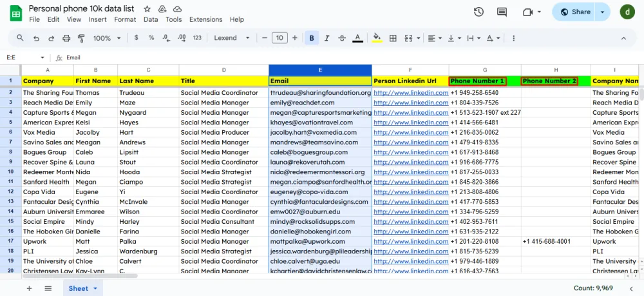
Task: Open the Google Sheets home icon
Action: (15, 14)
